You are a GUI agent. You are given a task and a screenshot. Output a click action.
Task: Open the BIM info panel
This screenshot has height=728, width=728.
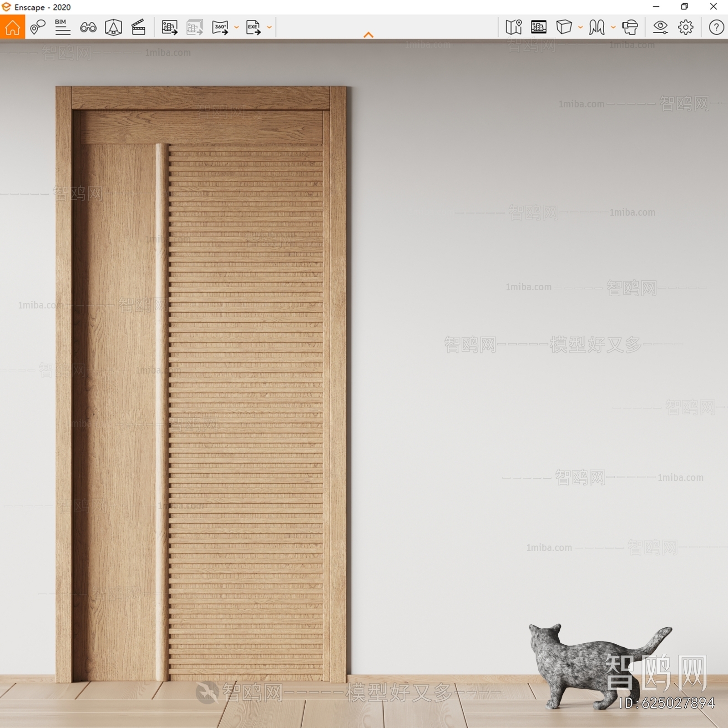pyautogui.click(x=62, y=27)
